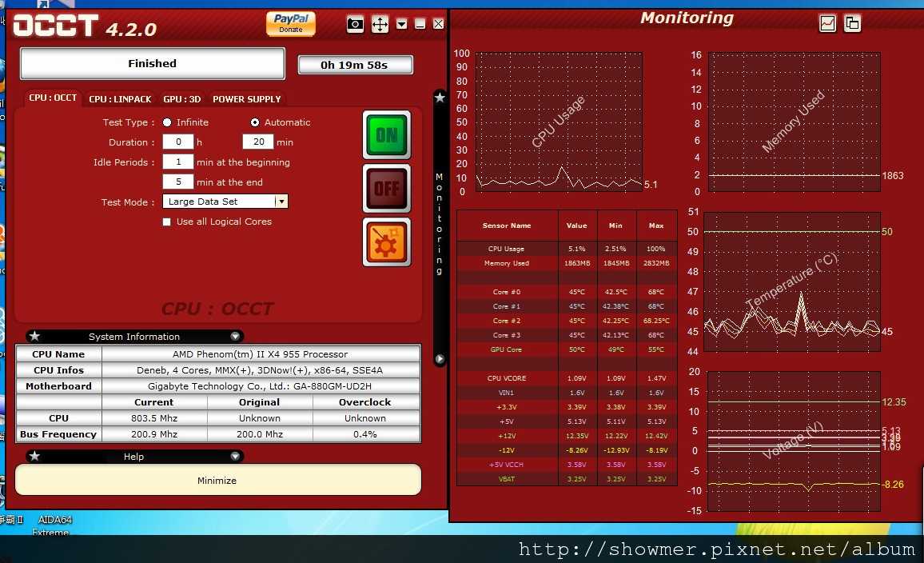Open the GPU:3D tab
924x563 pixels.
pyautogui.click(x=182, y=99)
